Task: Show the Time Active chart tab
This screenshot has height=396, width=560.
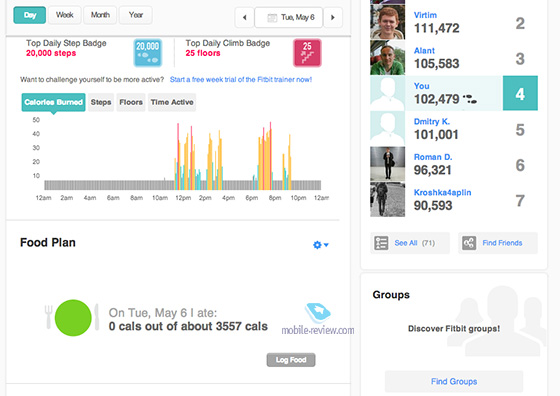Action: pos(172,102)
